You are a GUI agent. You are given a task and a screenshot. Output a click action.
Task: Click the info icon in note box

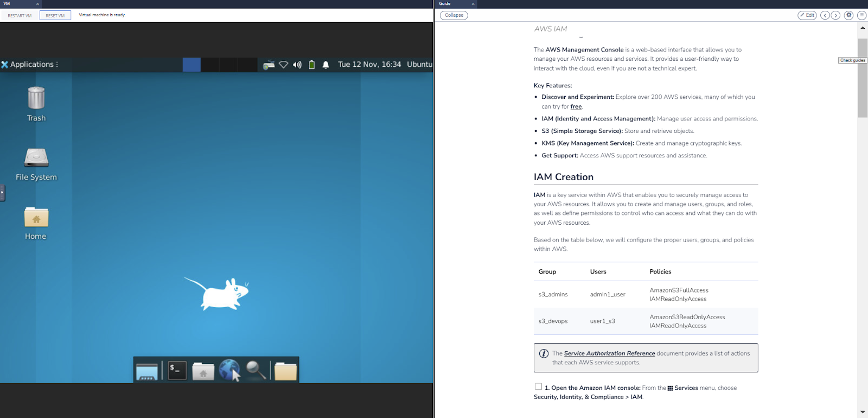point(544,353)
